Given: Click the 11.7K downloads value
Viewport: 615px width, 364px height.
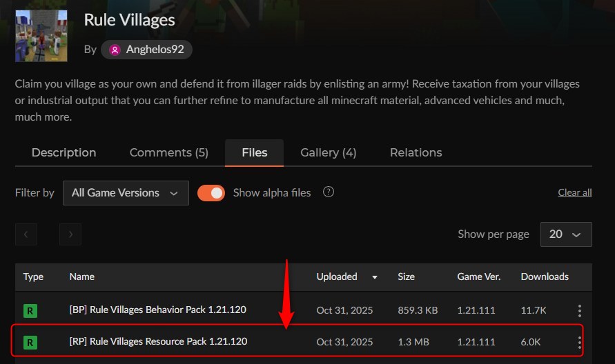Looking at the screenshot, I should point(534,310).
